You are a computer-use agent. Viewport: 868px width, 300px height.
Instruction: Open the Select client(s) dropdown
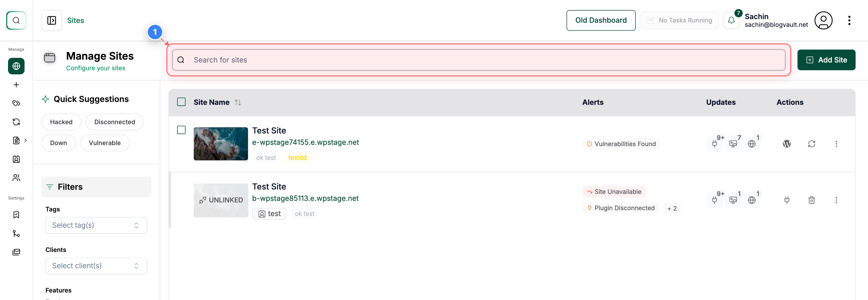96,266
